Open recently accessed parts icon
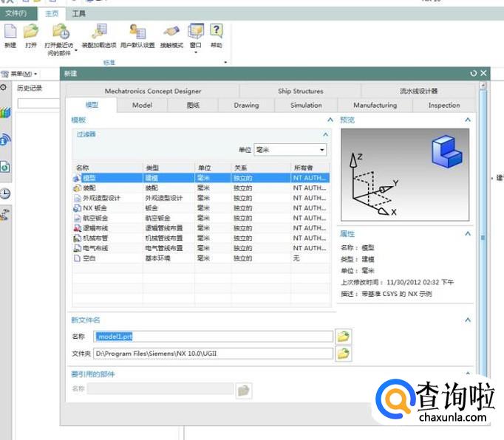504x440 pixels. [x=61, y=32]
